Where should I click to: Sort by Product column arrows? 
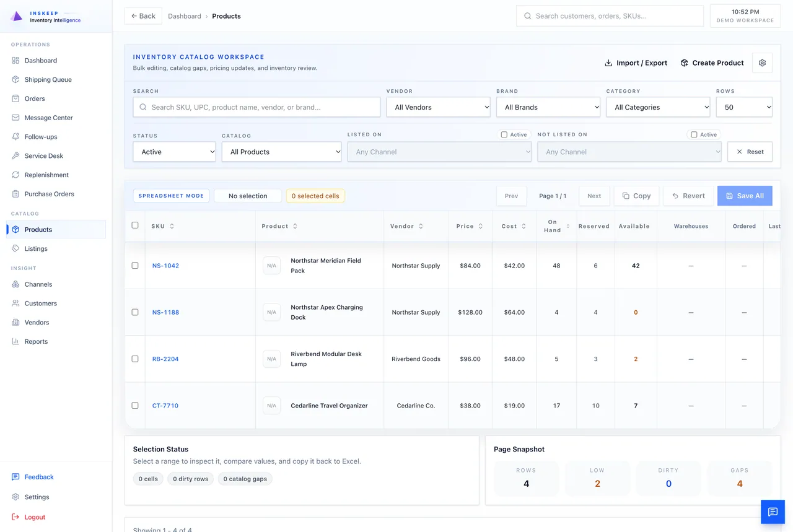[x=295, y=226]
